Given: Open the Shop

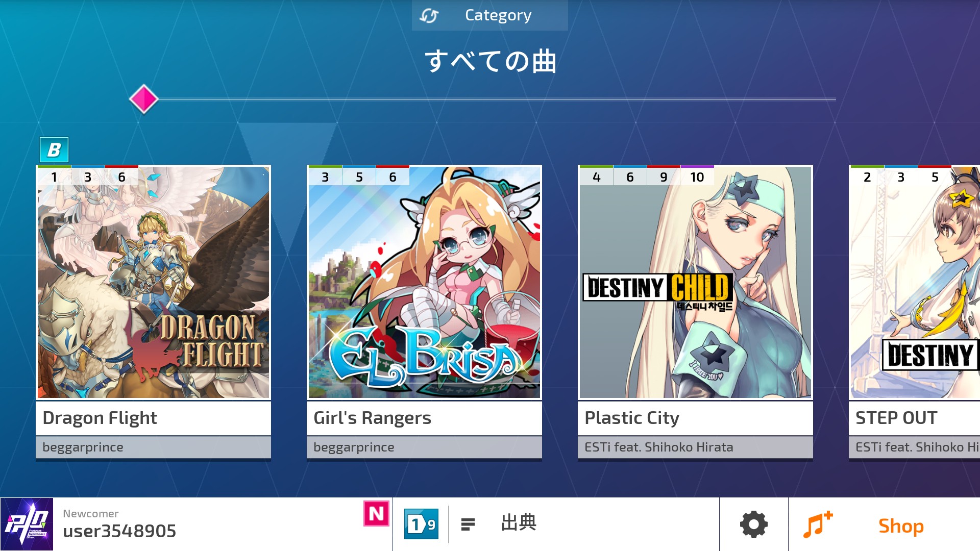Looking at the screenshot, I should [x=901, y=525].
